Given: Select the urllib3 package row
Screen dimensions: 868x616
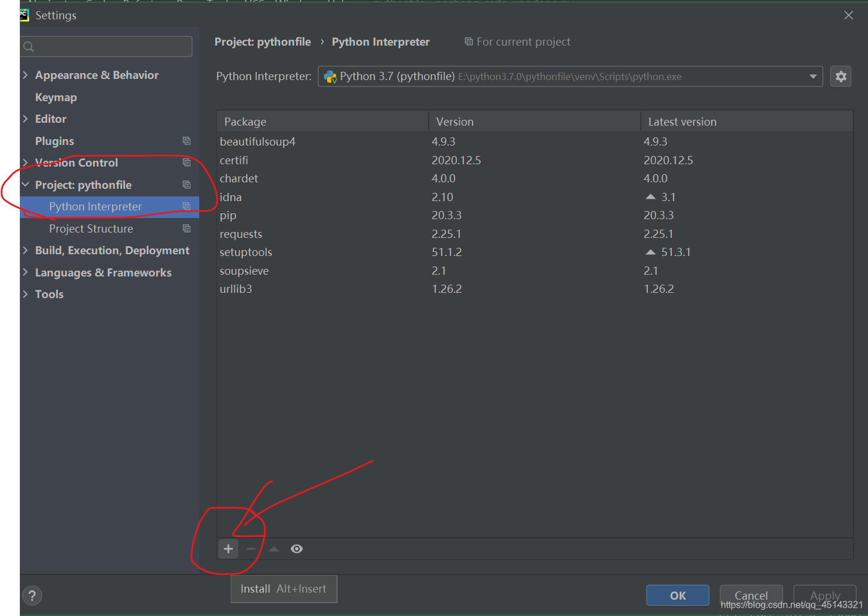Looking at the screenshot, I should [x=534, y=289].
